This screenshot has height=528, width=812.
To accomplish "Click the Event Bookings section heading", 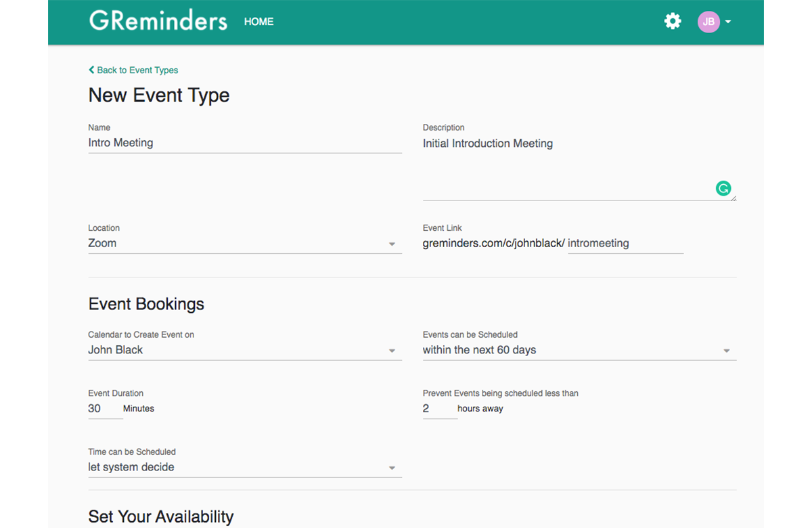I will coord(146,304).
